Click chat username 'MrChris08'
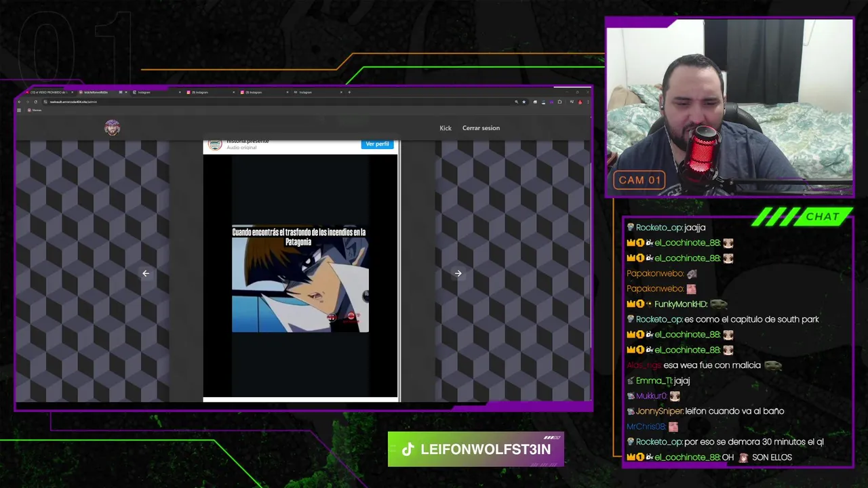 point(646,426)
